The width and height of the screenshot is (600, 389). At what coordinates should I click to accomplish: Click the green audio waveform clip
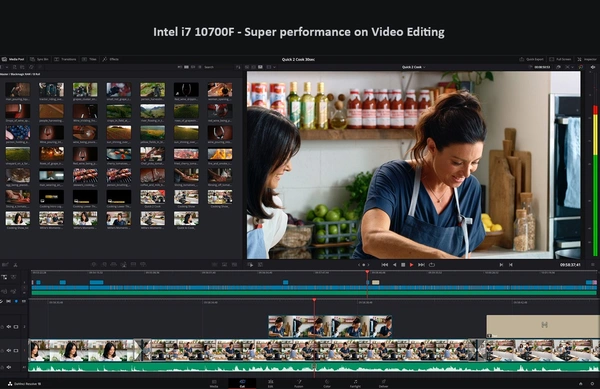pyautogui.click(x=314, y=367)
